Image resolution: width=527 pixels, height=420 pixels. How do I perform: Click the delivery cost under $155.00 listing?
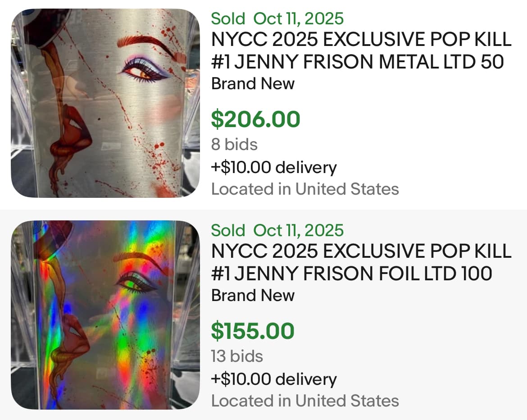[274, 379]
